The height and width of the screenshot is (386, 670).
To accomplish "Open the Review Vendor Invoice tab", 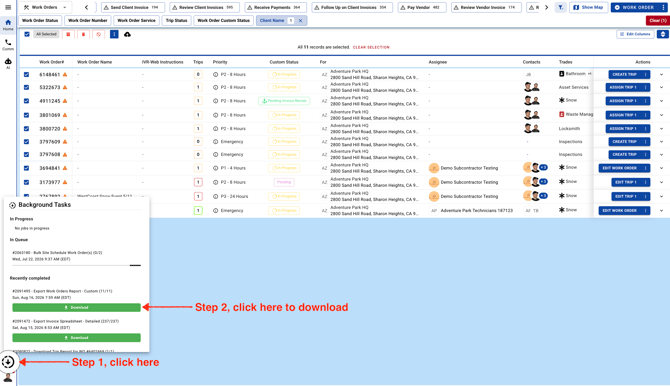I will [486, 7].
